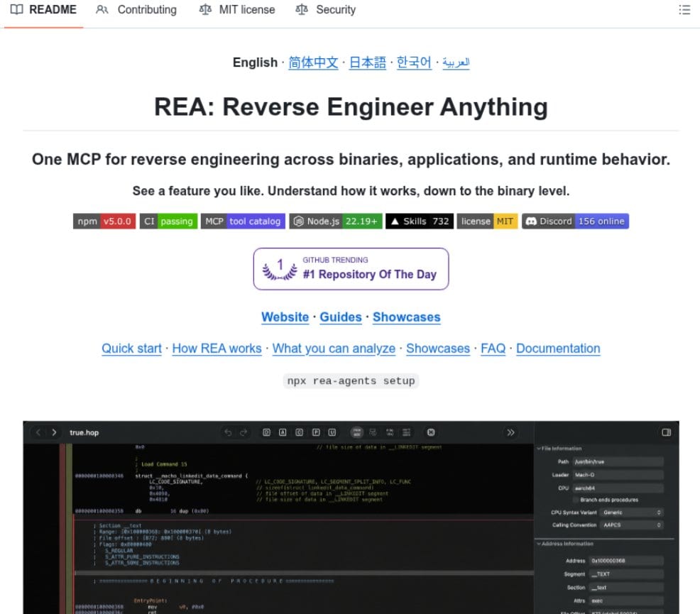Switch README language to 简体中文

point(313,62)
